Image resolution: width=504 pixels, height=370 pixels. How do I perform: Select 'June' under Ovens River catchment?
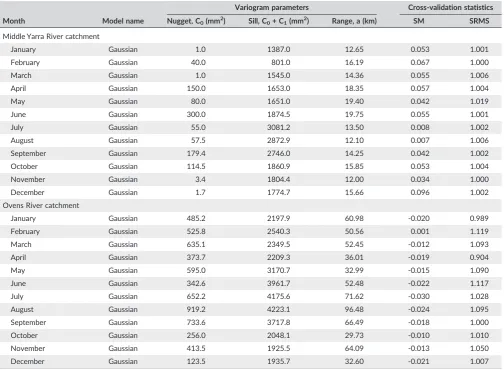[x=18, y=283]
